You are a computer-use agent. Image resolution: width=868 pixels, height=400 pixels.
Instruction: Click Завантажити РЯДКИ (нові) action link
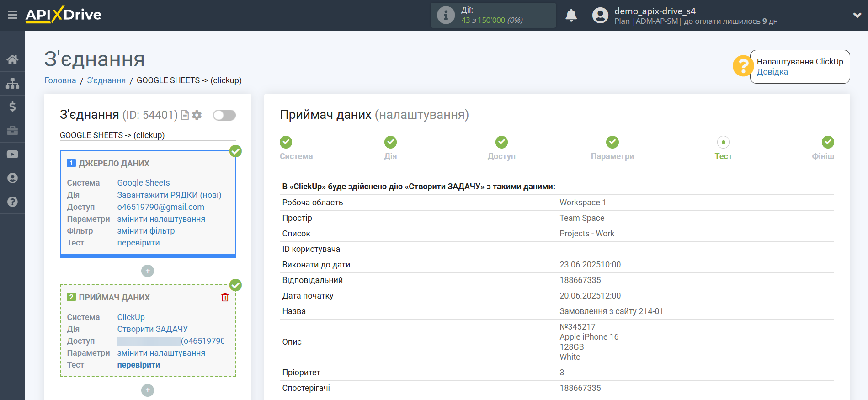coord(169,195)
